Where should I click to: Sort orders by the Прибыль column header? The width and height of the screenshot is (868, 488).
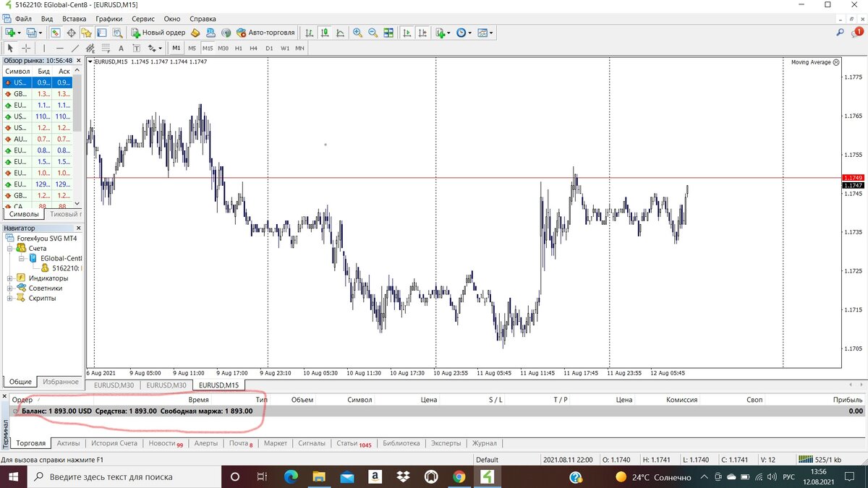click(848, 400)
